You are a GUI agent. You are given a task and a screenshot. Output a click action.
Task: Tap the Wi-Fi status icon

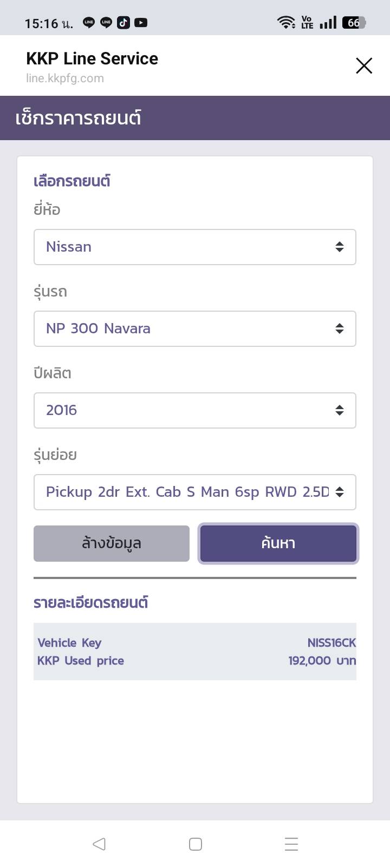(x=285, y=22)
